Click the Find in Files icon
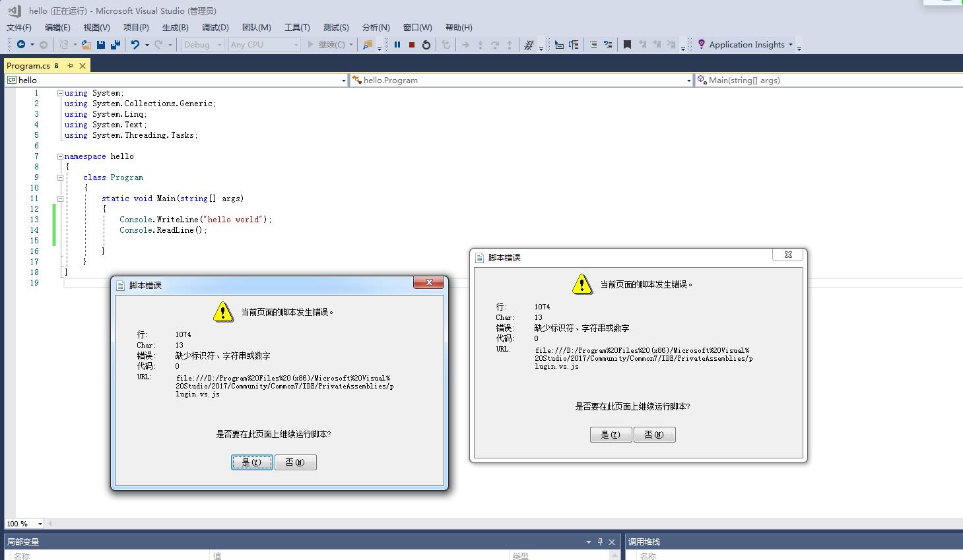Viewport: 963px width, 560px height. click(368, 45)
